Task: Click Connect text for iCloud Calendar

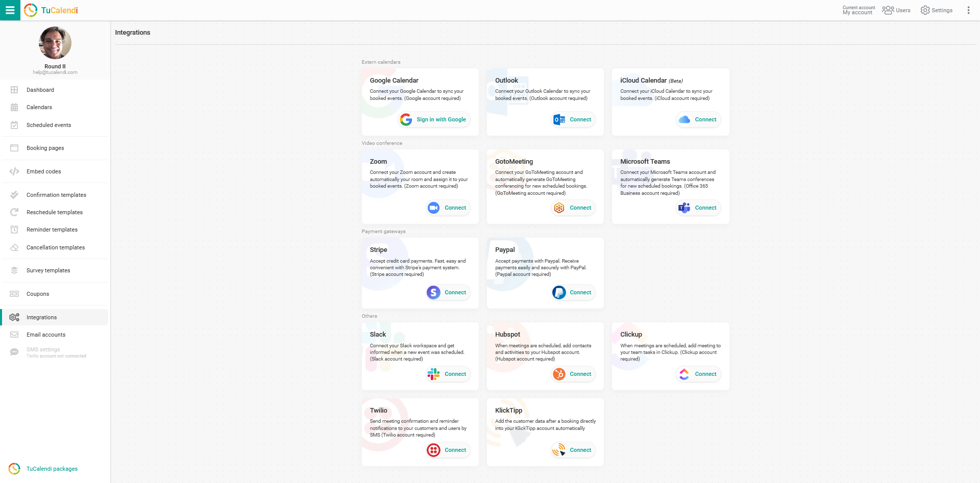Action: coord(705,119)
